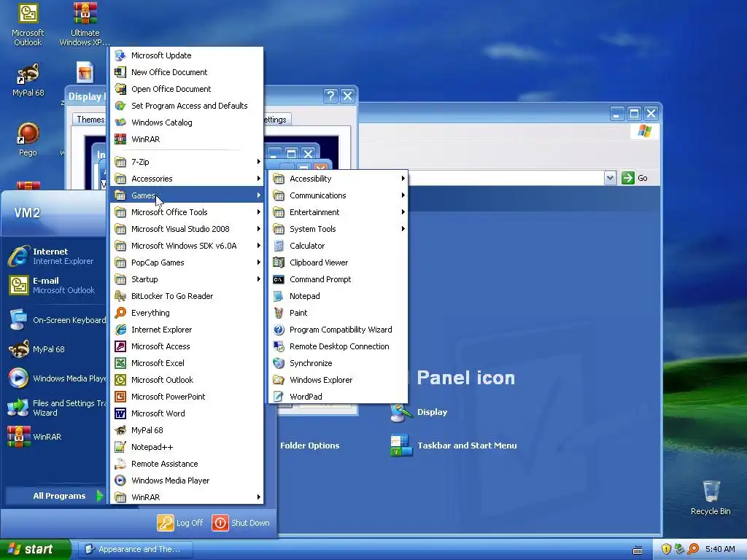747x560 pixels.
Task: Open WinRAR folder at menu bottom
Action: pyautogui.click(x=187, y=497)
